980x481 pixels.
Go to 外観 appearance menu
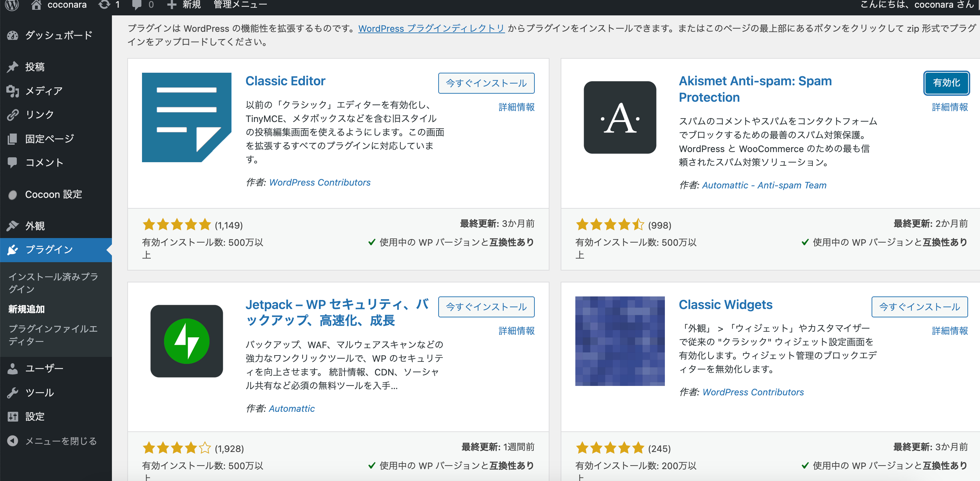coord(35,226)
